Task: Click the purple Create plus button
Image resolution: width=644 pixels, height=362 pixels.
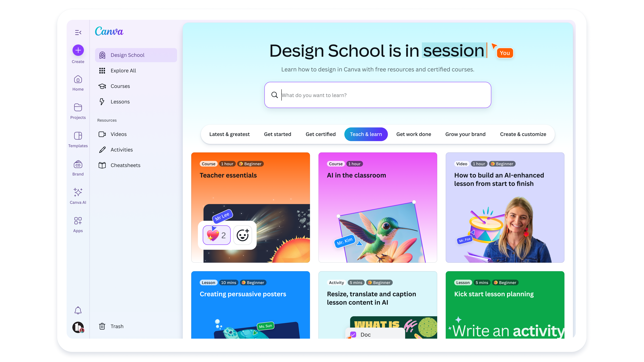Action: click(x=78, y=50)
